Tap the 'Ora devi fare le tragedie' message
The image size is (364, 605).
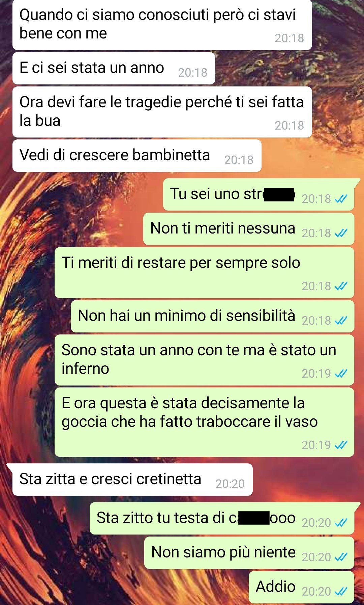[162, 112]
